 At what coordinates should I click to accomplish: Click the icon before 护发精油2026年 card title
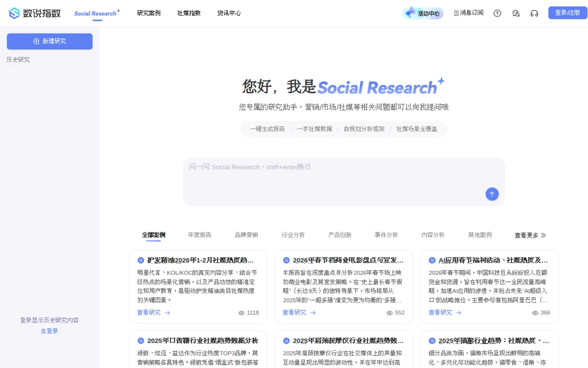coord(141,260)
